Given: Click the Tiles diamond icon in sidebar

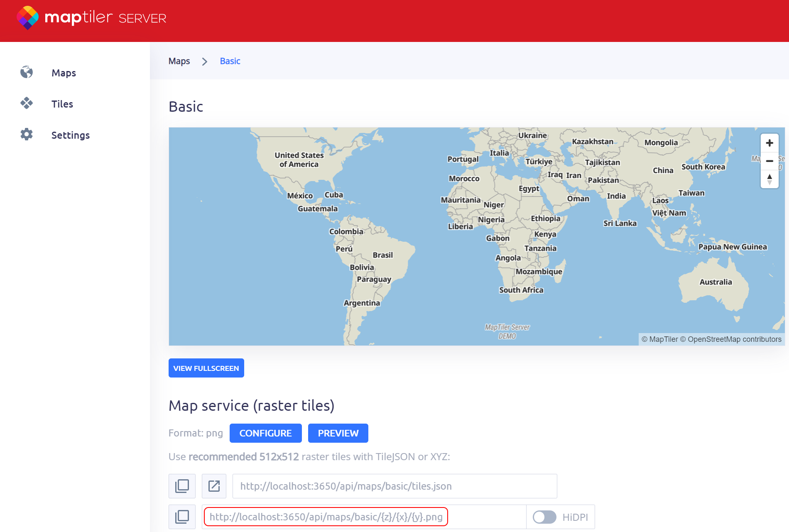Looking at the screenshot, I should pyautogui.click(x=27, y=103).
